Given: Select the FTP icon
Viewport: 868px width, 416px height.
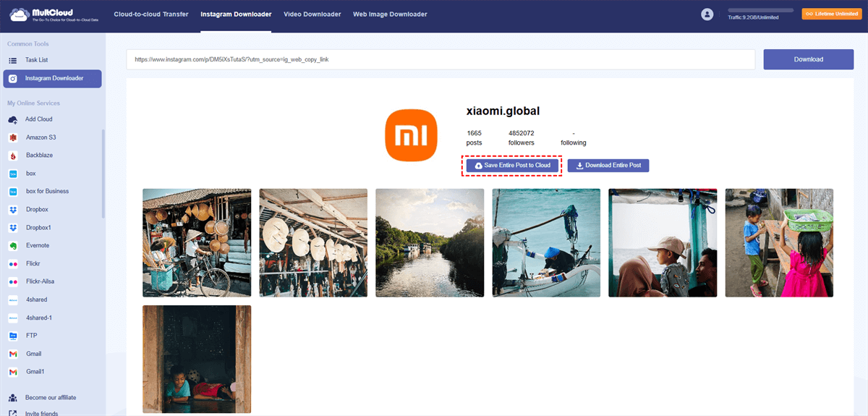Looking at the screenshot, I should [x=12, y=336].
